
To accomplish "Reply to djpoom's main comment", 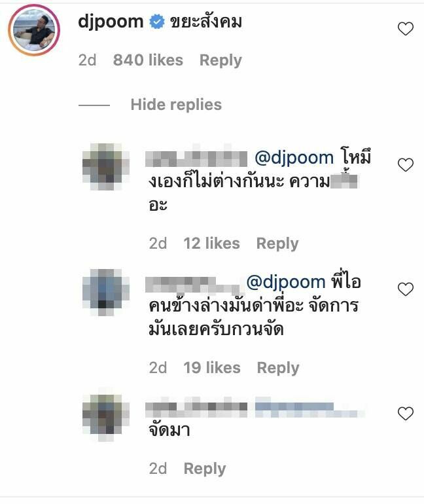I will pos(221,60).
